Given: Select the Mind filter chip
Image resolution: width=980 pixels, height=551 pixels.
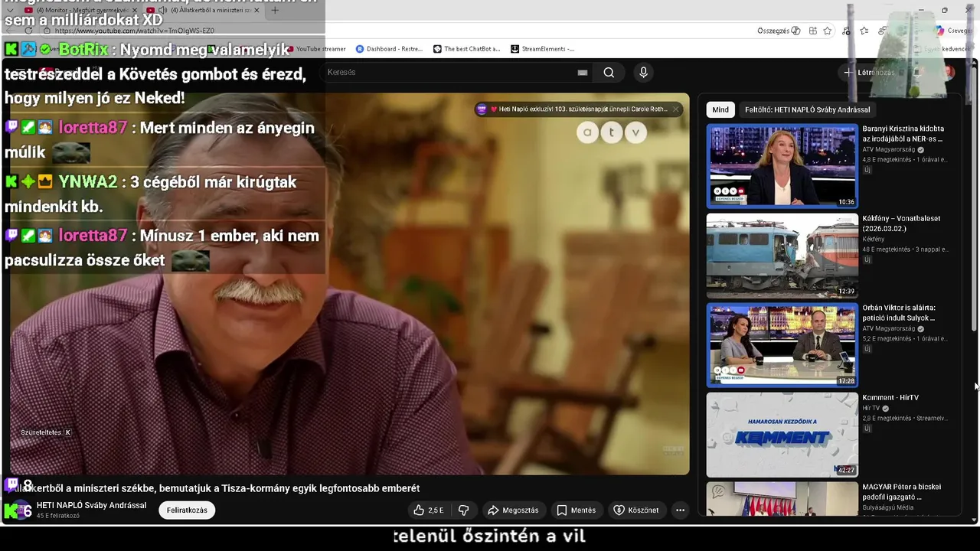Looking at the screenshot, I should coord(720,109).
